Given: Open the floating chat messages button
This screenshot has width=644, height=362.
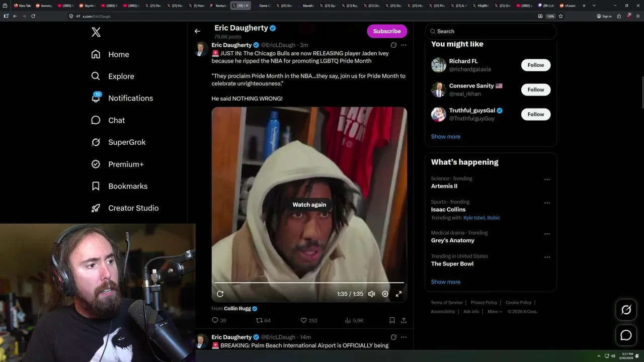Looking at the screenshot, I should click(626, 335).
